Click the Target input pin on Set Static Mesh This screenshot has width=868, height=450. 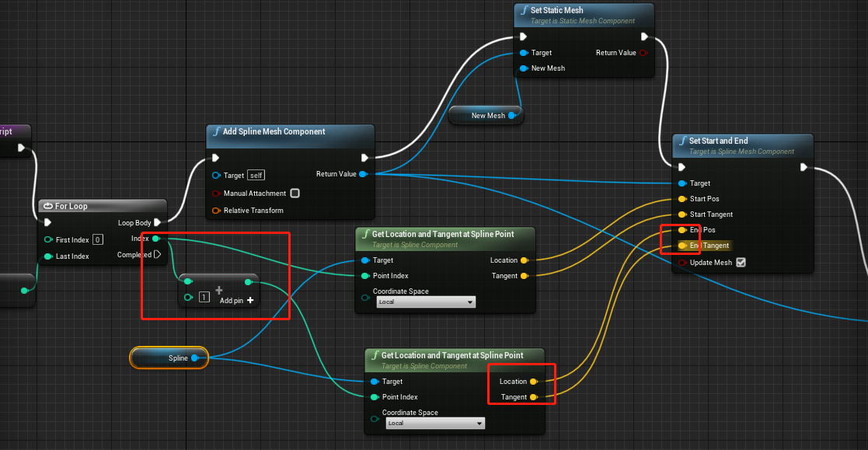(x=523, y=52)
